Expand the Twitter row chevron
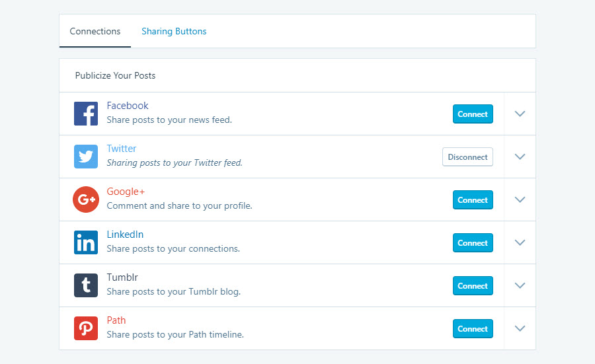This screenshot has height=364, width=595. [x=520, y=157]
